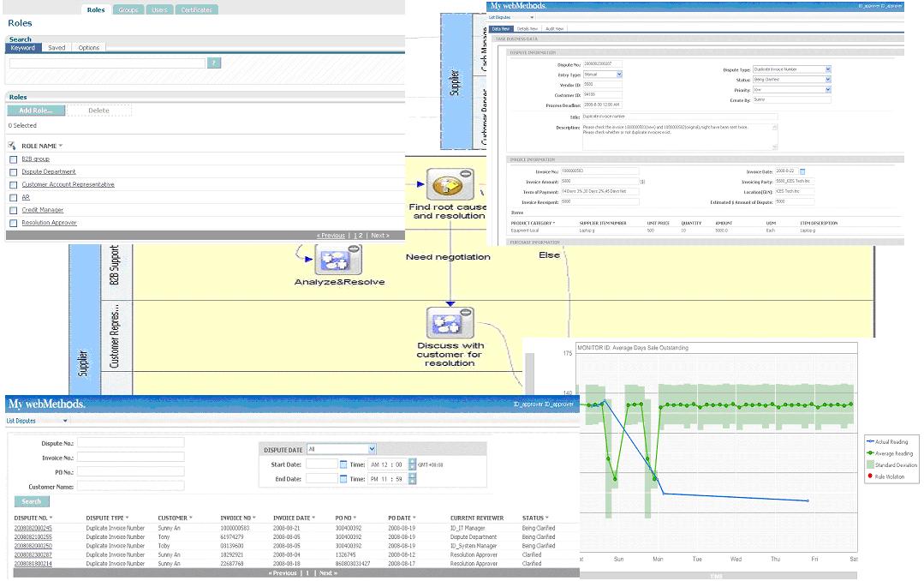Open the End Date calendar picker

(x=343, y=479)
